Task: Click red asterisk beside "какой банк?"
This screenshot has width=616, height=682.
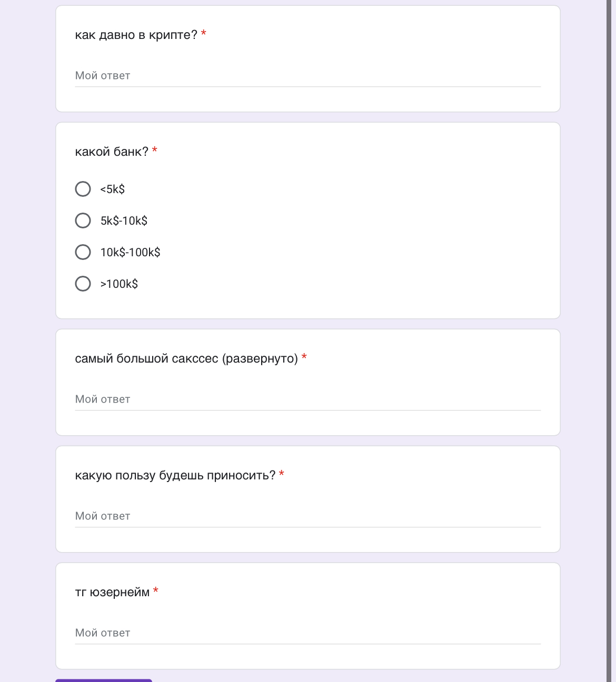Action: click(155, 151)
